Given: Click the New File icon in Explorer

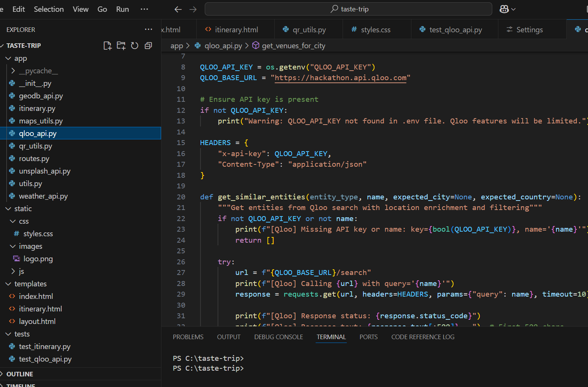Looking at the screenshot, I should point(107,46).
